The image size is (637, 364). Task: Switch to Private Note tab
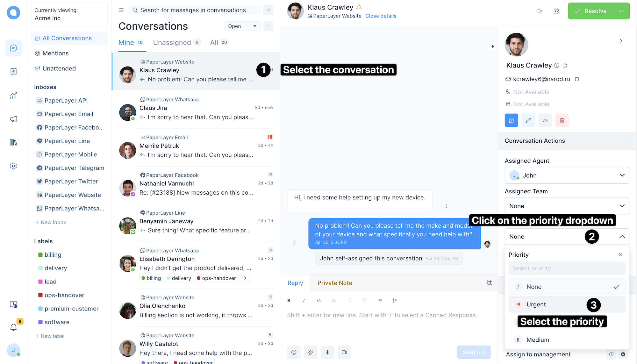(335, 282)
